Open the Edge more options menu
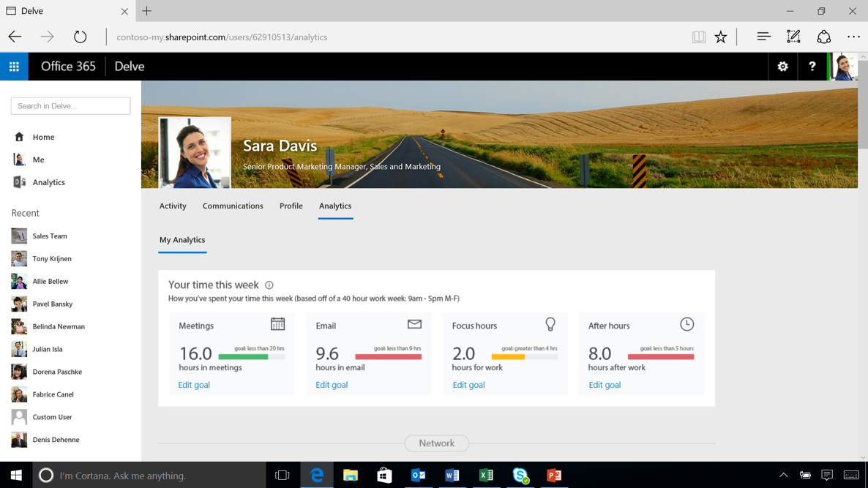This screenshot has height=488, width=868. (853, 36)
